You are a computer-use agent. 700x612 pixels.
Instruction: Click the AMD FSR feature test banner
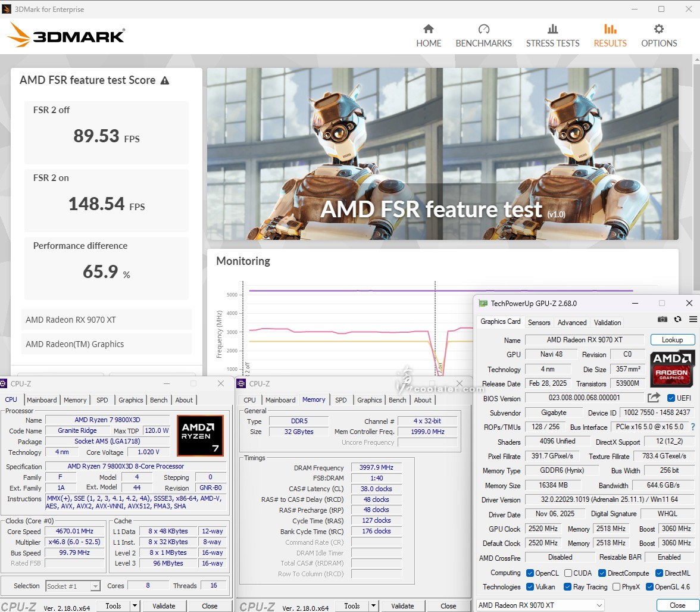tap(442, 154)
